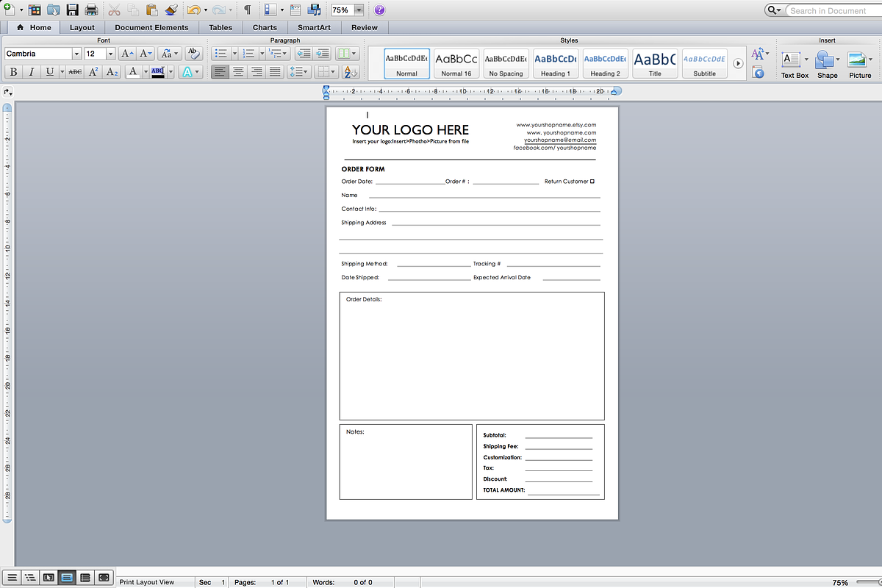Set Align Text Right
Image resolution: width=882 pixels, height=588 pixels.
[x=257, y=72]
